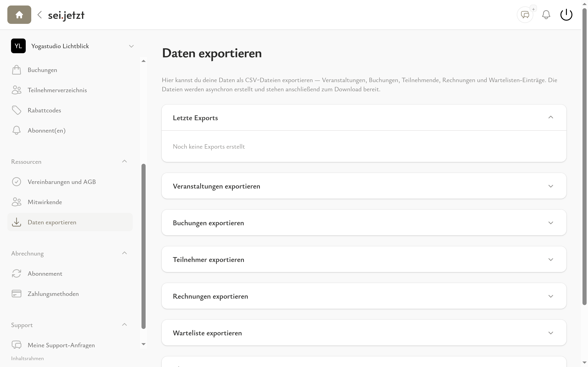Screen dimensions: 588x367
Task: Open the support chat icon
Action: coord(525,15)
